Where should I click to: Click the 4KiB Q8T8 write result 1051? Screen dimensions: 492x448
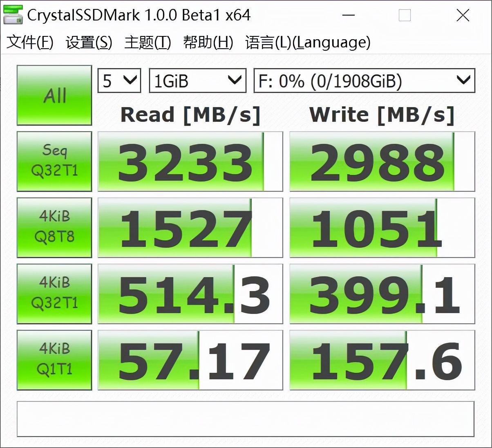[x=382, y=228]
